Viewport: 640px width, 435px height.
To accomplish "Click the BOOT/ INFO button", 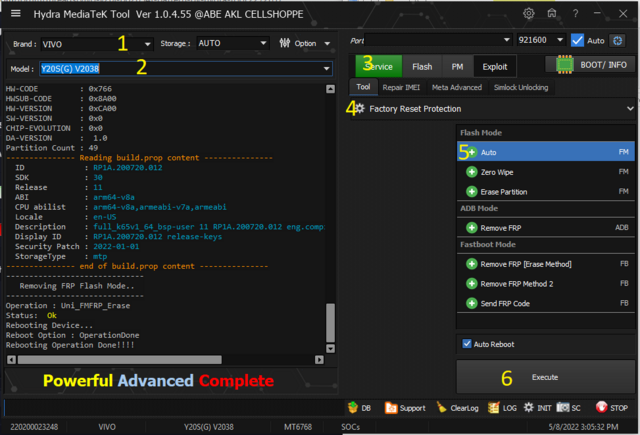I will pos(591,64).
